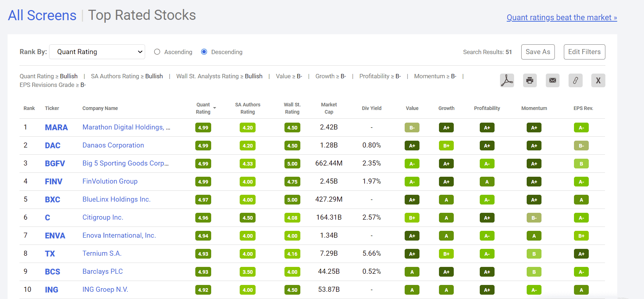This screenshot has height=299, width=644.
Task: Open Edit Filters
Action: (x=584, y=52)
